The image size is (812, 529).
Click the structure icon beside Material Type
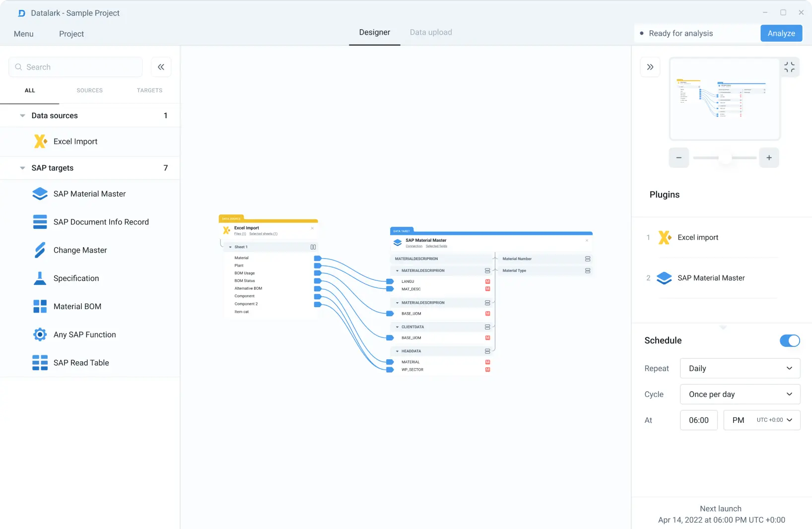tap(588, 271)
